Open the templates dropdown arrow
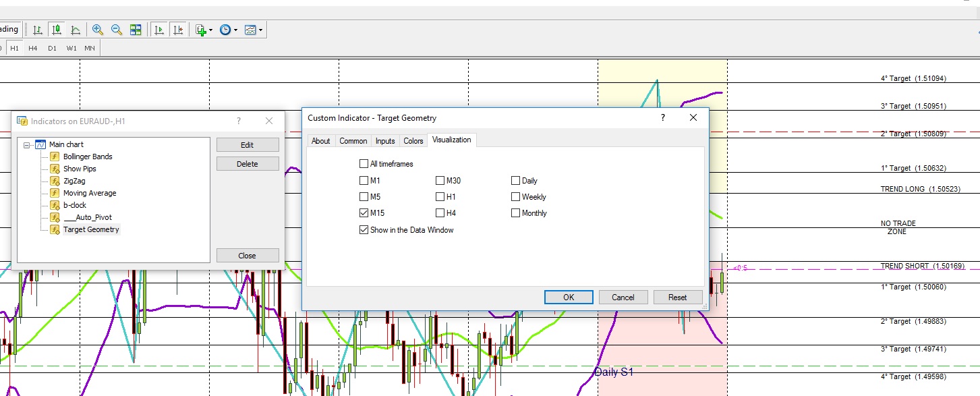The height and width of the screenshot is (396, 980). click(260, 30)
